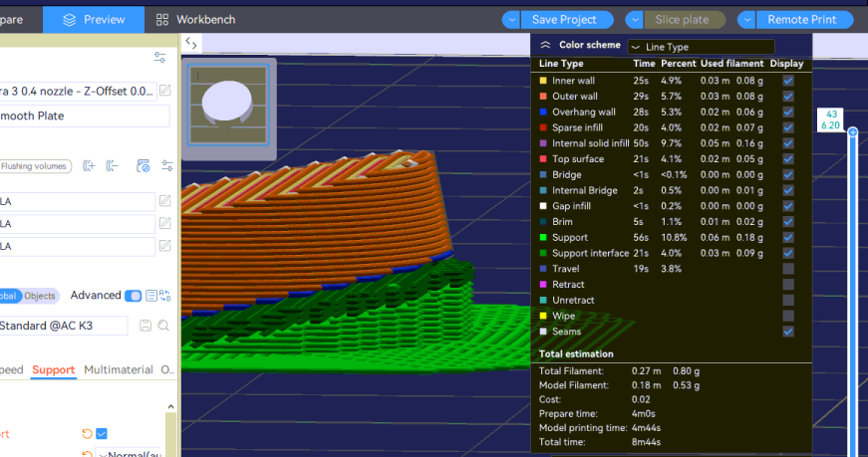The image size is (868, 457).
Task: Click the Slice plate button
Action: [x=685, y=20]
